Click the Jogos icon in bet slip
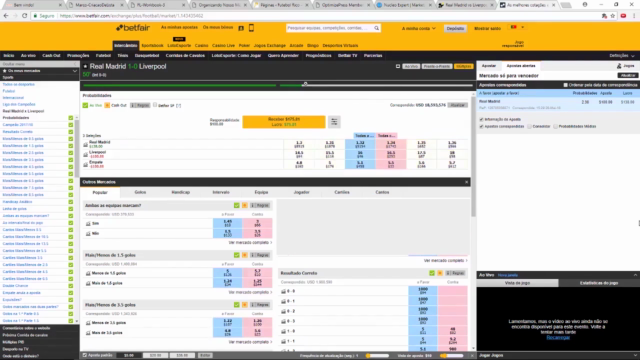Viewport: 640px width, 360px height. [619, 66]
